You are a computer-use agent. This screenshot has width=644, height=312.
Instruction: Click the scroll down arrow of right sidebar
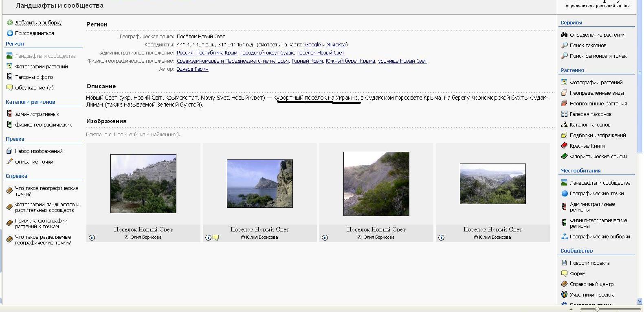[x=640, y=301]
